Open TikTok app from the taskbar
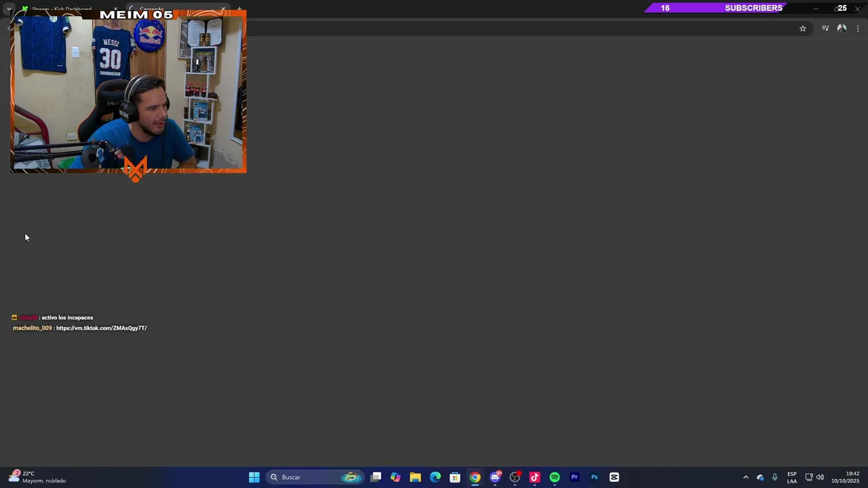The image size is (868, 488). 534,477
